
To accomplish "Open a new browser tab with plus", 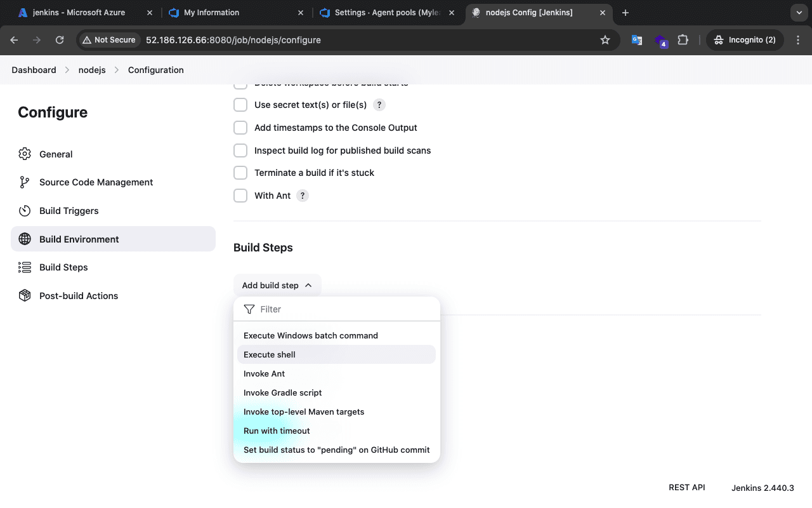I will click(x=625, y=13).
